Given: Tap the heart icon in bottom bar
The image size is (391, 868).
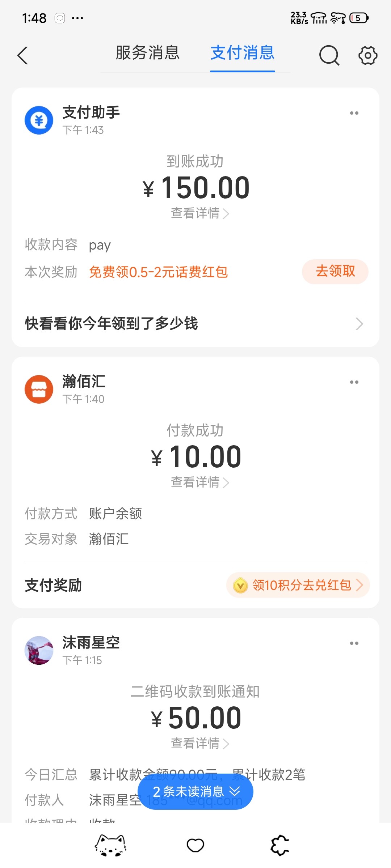Looking at the screenshot, I should 195,845.
